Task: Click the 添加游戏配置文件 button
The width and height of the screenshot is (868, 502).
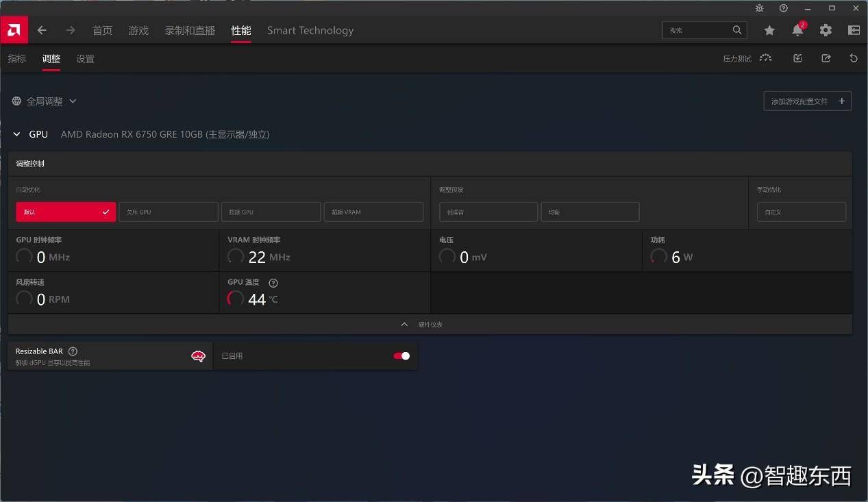Action: tap(807, 101)
